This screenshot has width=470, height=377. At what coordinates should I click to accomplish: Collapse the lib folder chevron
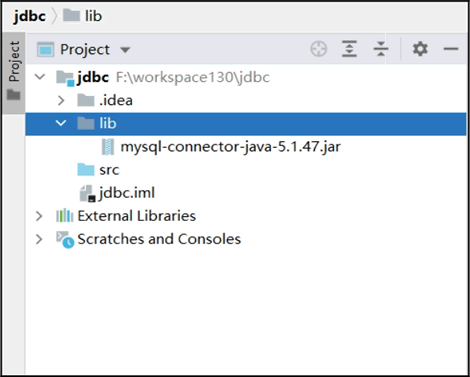click(61, 123)
